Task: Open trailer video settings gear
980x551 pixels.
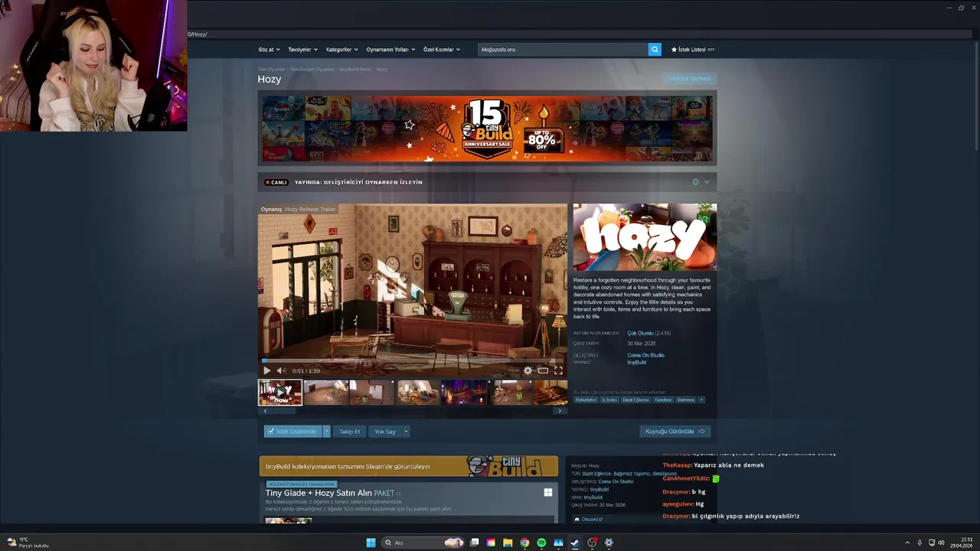Action: pyautogui.click(x=528, y=370)
